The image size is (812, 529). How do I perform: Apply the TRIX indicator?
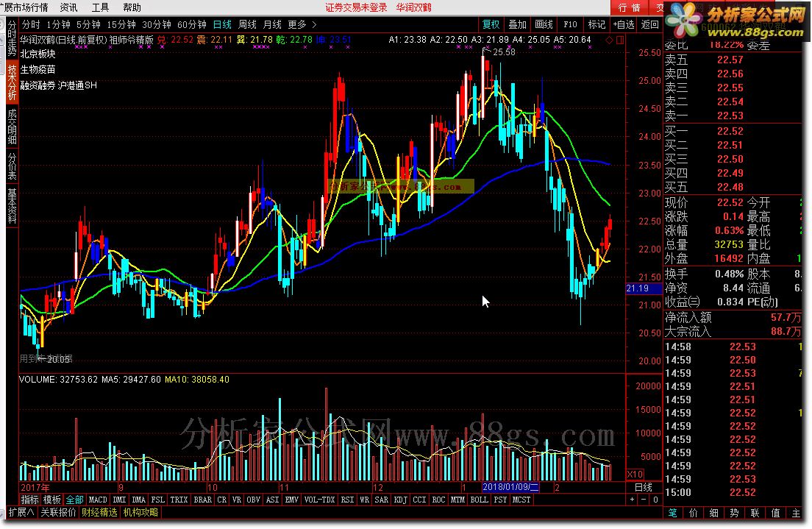179,500
